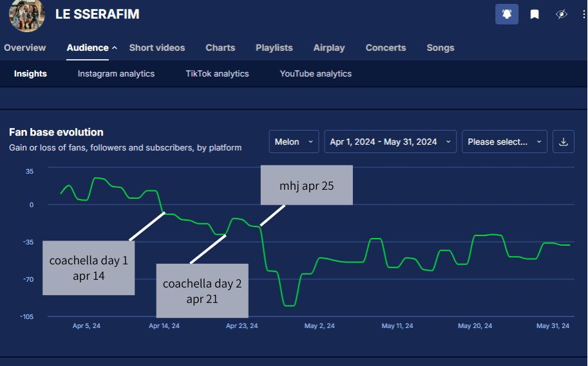Screen dimensions: 588x366
Task: Expand the 'Please select...' dropdown
Action: tap(504, 142)
